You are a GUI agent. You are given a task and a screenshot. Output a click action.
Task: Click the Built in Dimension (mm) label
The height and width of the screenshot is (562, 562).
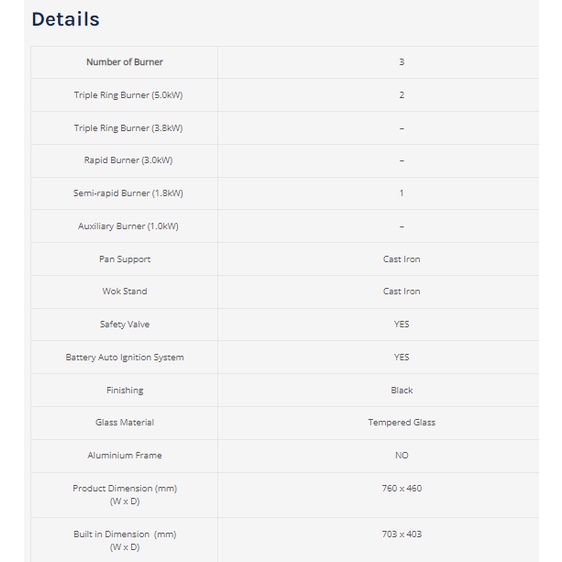point(125,541)
